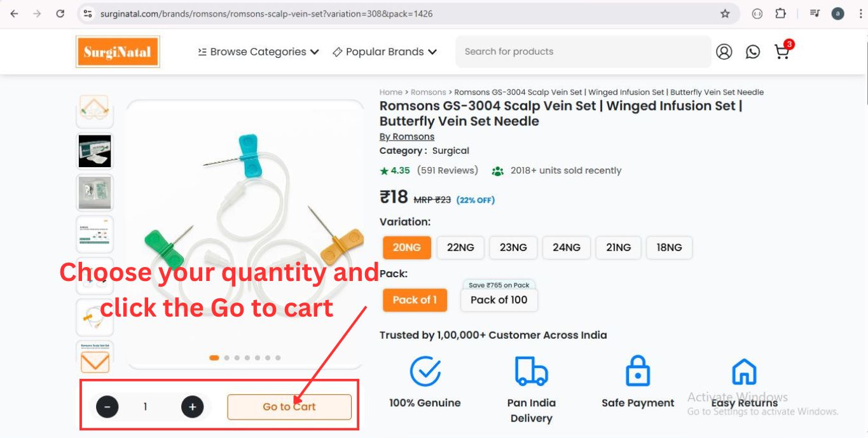The height and width of the screenshot is (438, 868).
Task: Reload the page
Action: point(60,13)
